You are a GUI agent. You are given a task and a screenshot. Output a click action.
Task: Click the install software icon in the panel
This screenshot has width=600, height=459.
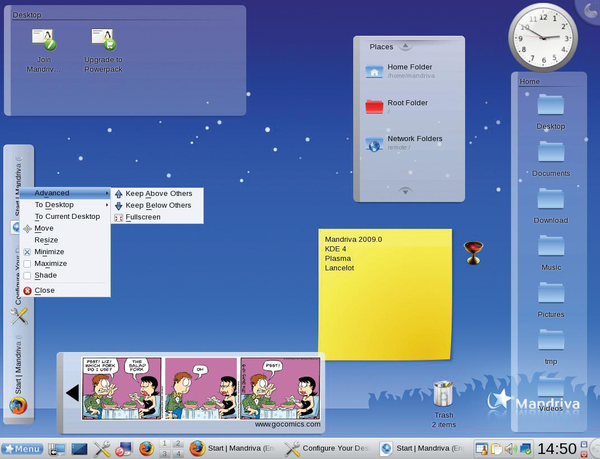[x=124, y=449]
